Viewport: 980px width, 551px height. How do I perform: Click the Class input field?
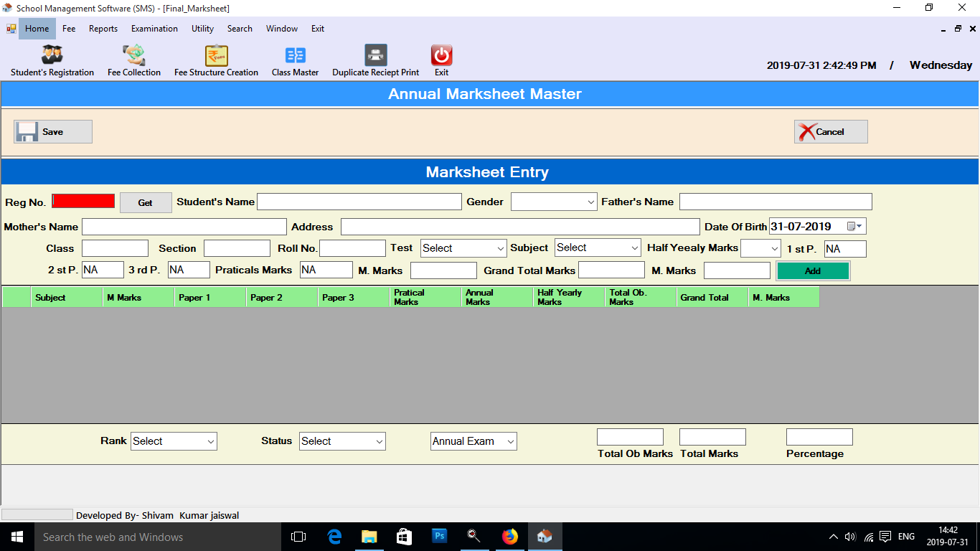(x=115, y=248)
